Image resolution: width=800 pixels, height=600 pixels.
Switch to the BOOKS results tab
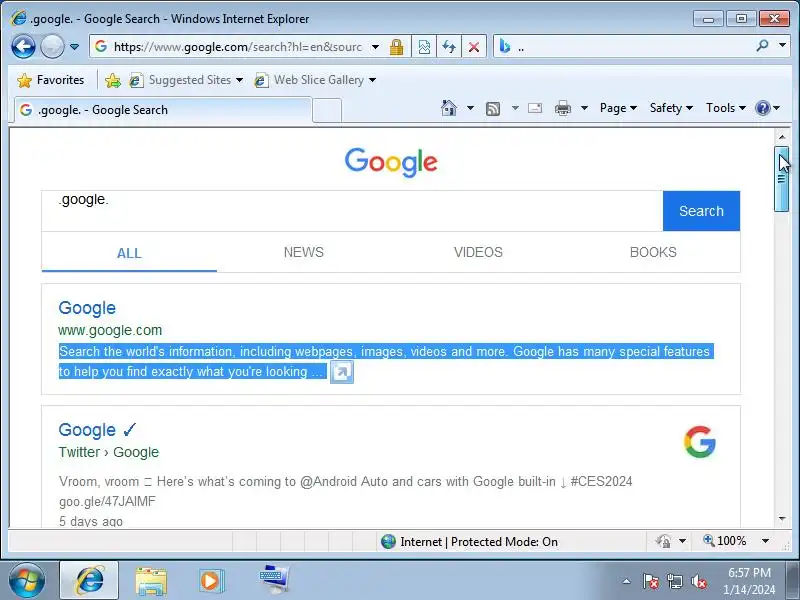point(653,252)
